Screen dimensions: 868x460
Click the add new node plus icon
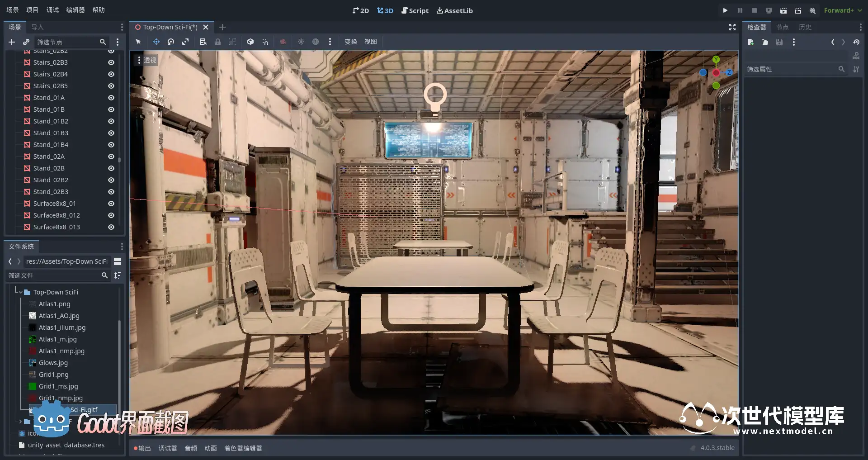tap(12, 42)
